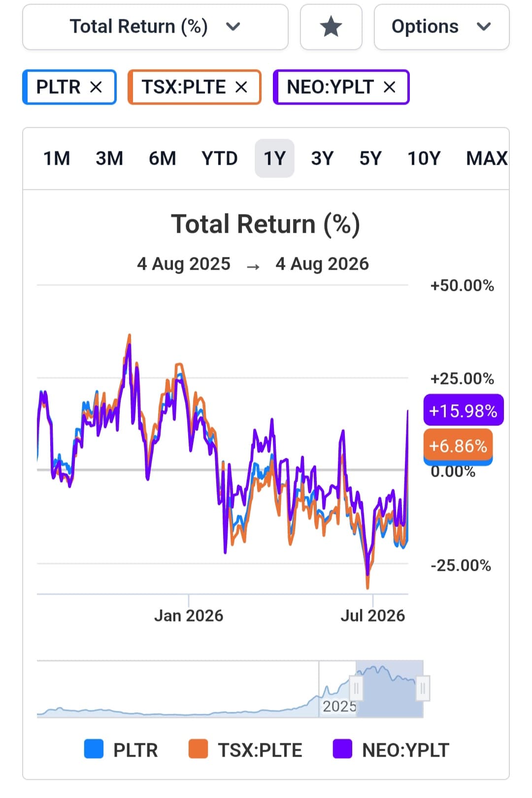Click the +25.00% axis label
The height and width of the screenshot is (798, 532).
(x=462, y=379)
